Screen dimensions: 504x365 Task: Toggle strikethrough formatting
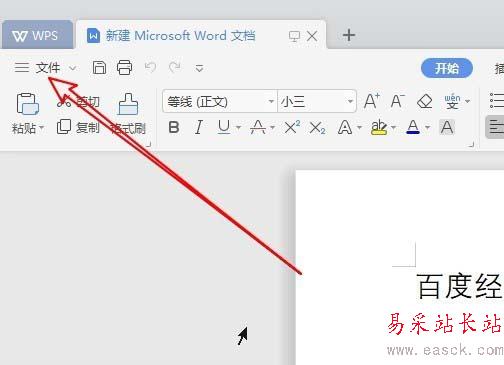[x=258, y=127]
